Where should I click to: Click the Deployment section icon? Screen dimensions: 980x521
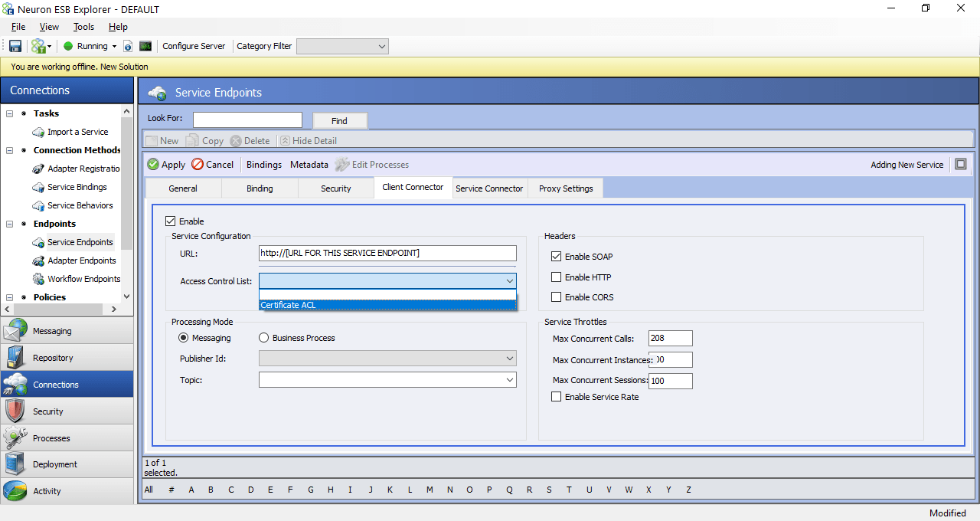tap(15, 464)
